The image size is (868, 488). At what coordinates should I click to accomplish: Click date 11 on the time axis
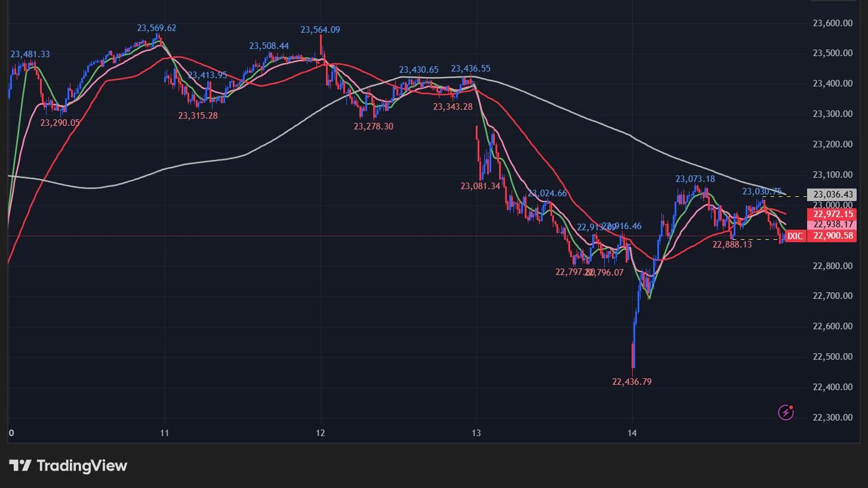coord(165,433)
